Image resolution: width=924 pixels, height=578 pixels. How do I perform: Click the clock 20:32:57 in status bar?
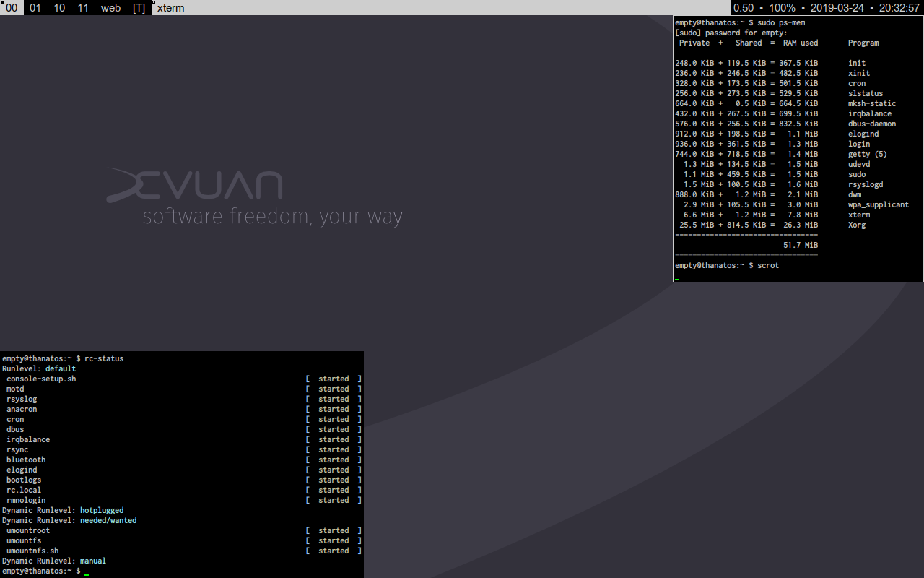point(899,8)
